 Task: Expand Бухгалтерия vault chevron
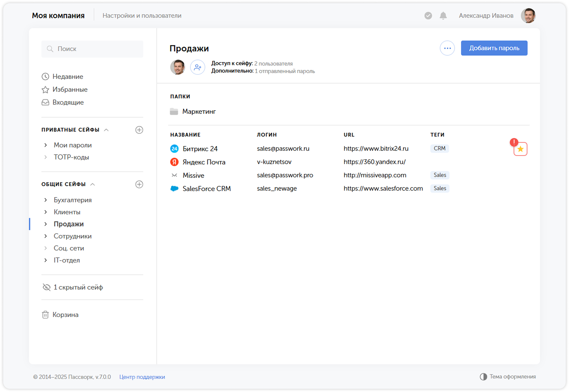(x=46, y=200)
